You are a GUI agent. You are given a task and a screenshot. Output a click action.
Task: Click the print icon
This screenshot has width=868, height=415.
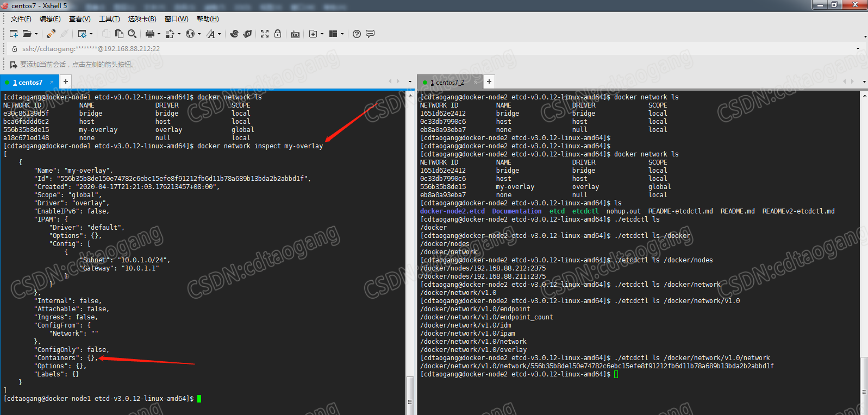point(150,34)
